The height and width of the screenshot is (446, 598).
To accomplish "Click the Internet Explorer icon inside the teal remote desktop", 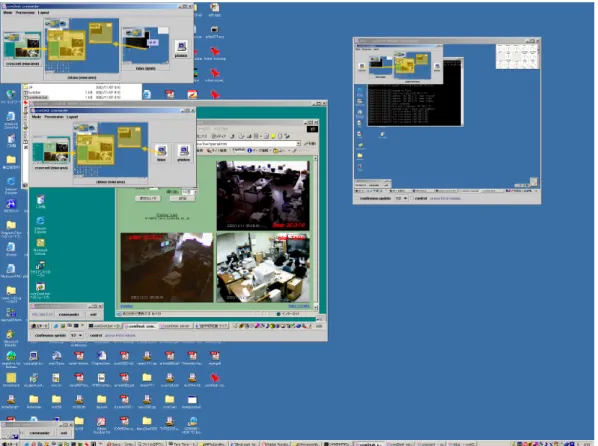I will pyautogui.click(x=40, y=225).
